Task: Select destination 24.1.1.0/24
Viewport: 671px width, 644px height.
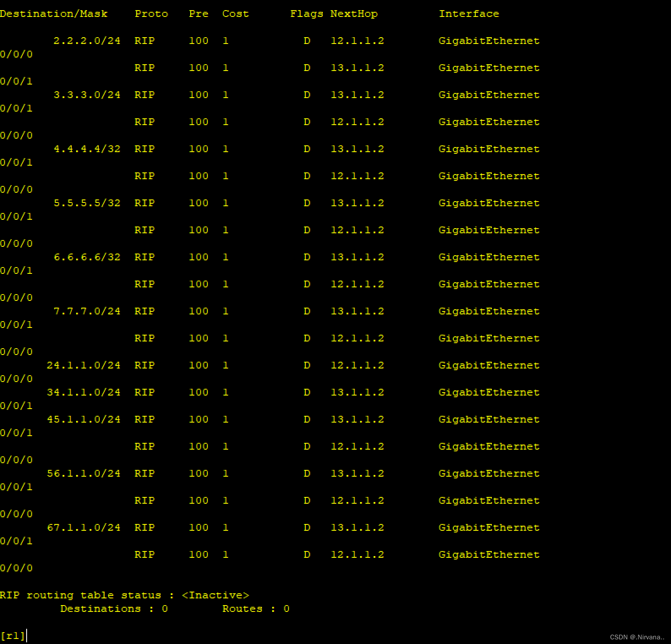Action: pyautogui.click(x=84, y=366)
